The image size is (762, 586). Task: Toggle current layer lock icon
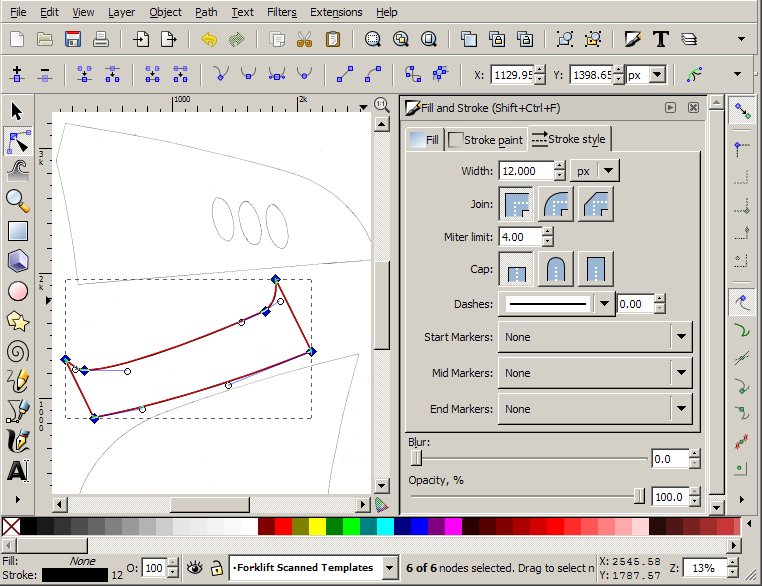215,568
